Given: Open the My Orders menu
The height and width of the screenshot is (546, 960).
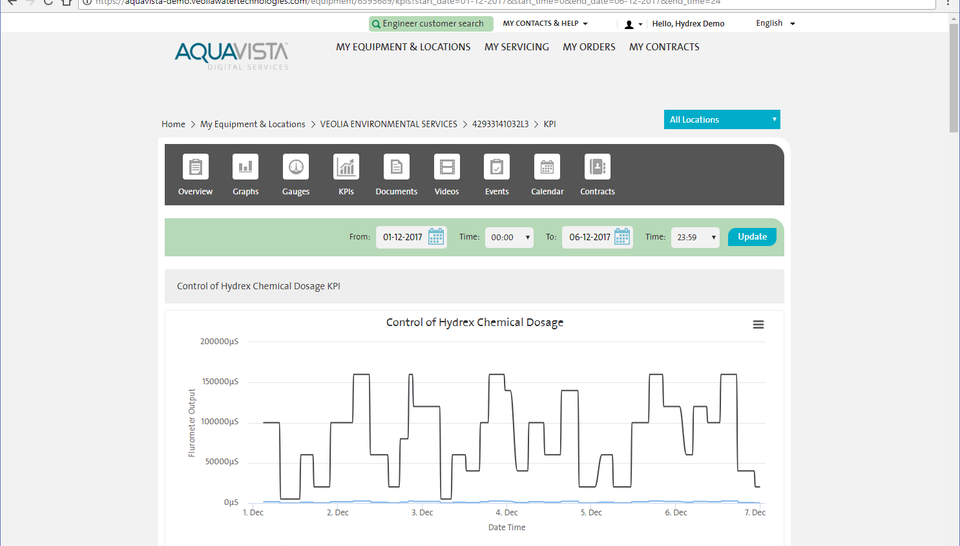Looking at the screenshot, I should point(589,47).
